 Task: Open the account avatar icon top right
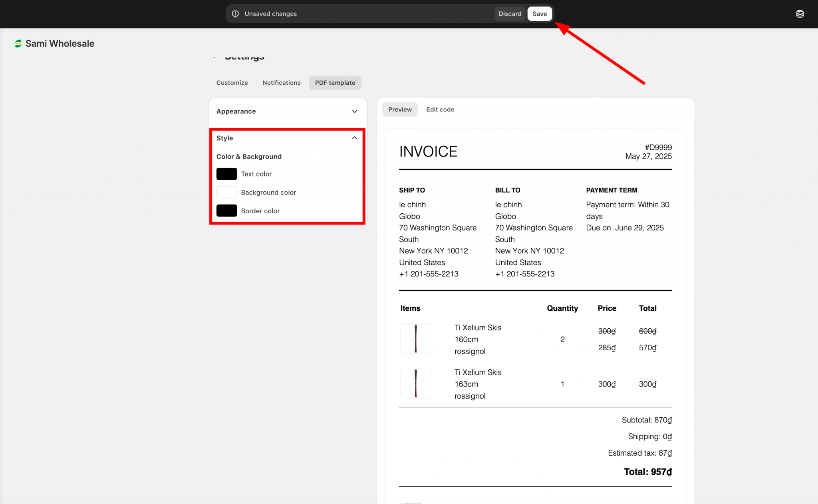[800, 14]
